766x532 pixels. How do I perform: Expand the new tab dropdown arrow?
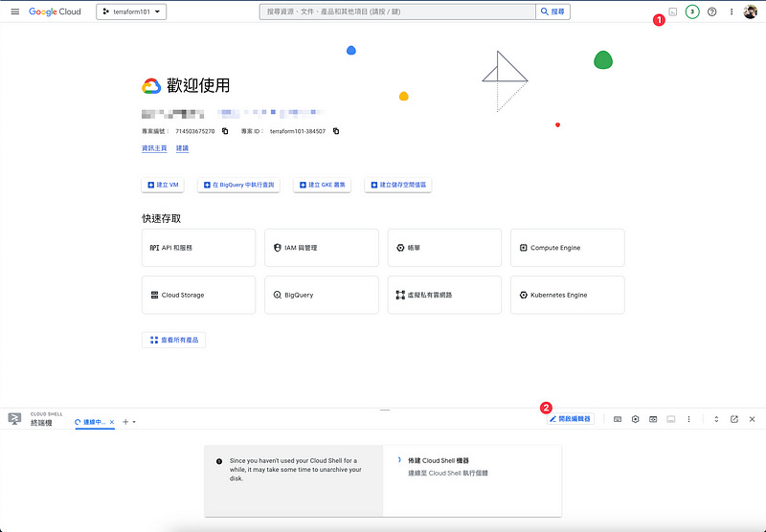tap(134, 422)
